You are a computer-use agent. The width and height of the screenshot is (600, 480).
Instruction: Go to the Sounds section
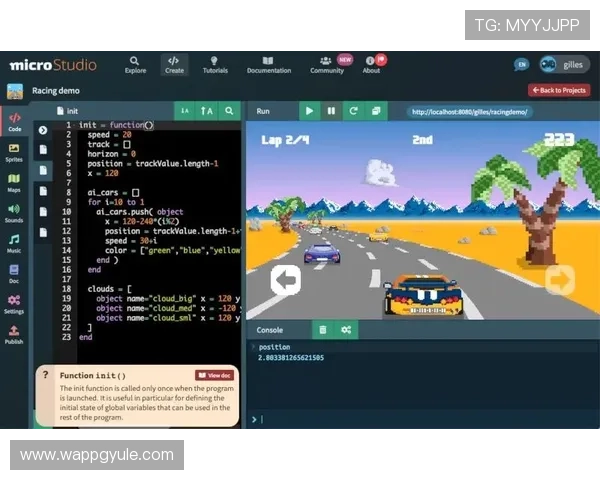pos(14,213)
